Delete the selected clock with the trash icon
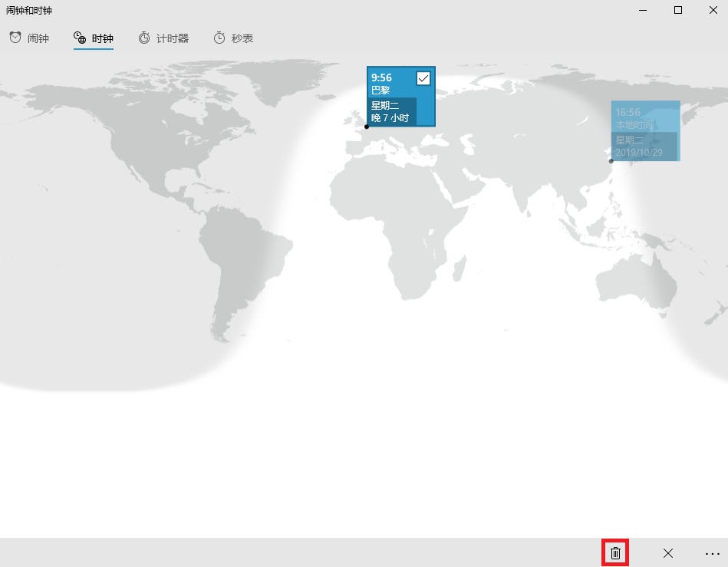 615,552
